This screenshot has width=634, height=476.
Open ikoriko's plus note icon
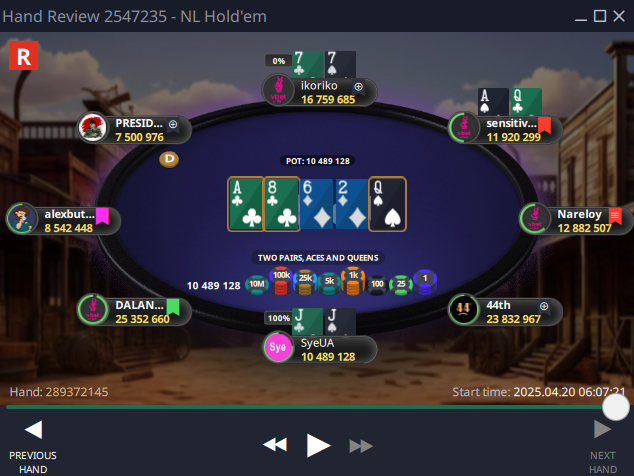point(358,87)
